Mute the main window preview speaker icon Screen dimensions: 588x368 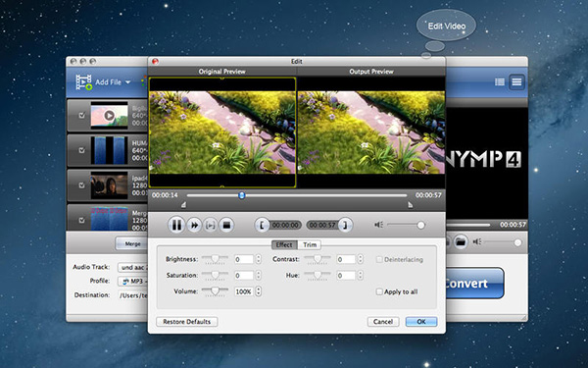tap(476, 241)
